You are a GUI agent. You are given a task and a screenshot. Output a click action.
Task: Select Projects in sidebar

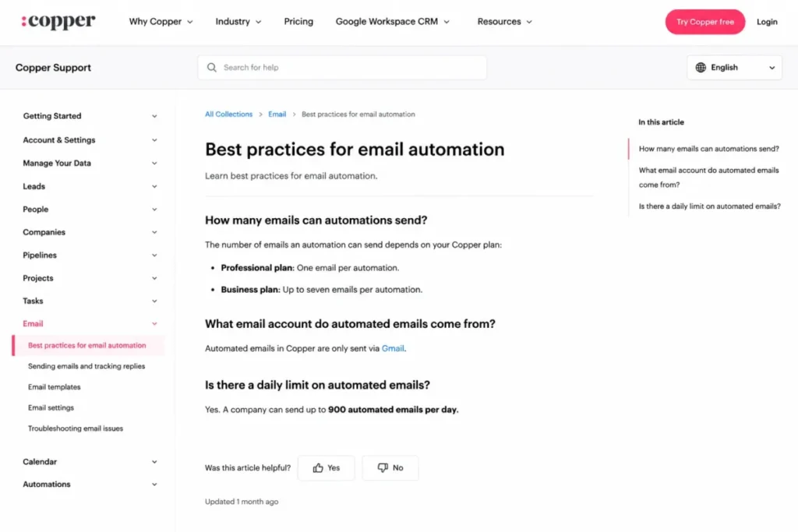[38, 278]
